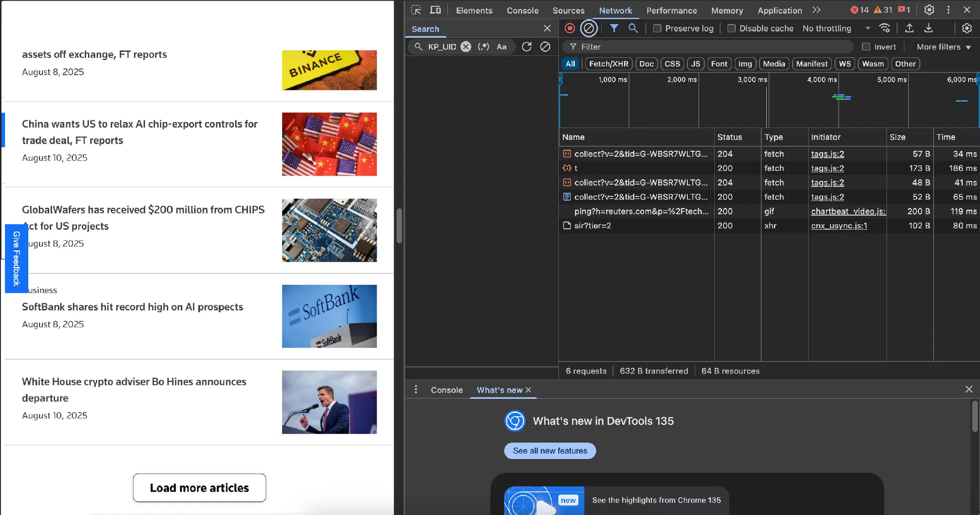980x515 pixels.
Task: Clear the network log
Action: coord(589,28)
